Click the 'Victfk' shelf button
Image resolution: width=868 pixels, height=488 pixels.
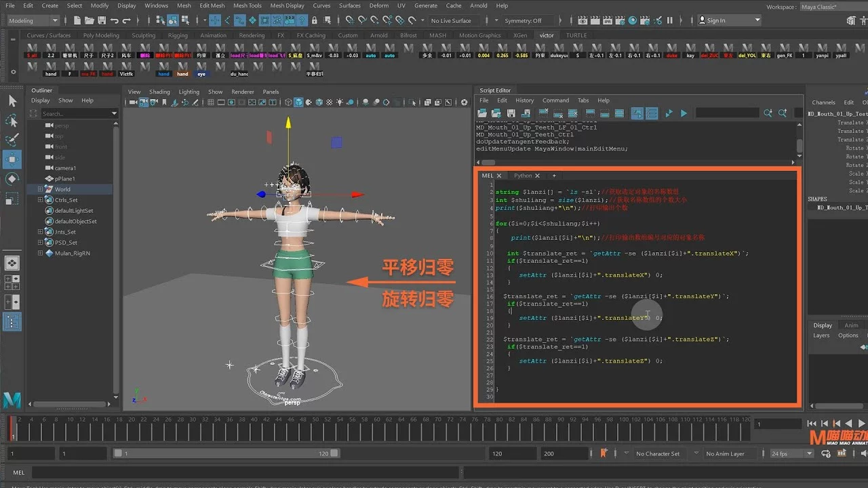[126, 68]
